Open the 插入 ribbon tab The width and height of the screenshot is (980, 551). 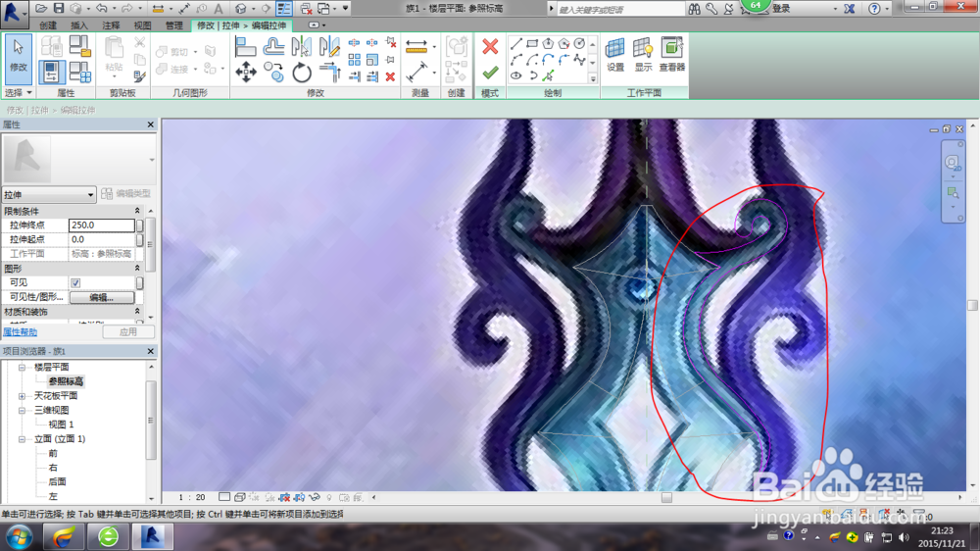79,25
